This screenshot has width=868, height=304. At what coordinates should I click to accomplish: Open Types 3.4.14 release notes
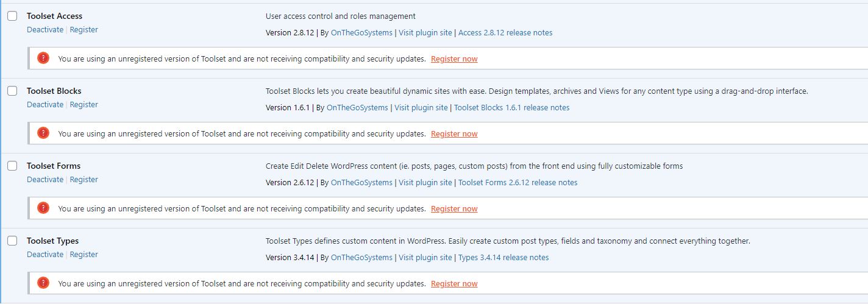[503, 258]
